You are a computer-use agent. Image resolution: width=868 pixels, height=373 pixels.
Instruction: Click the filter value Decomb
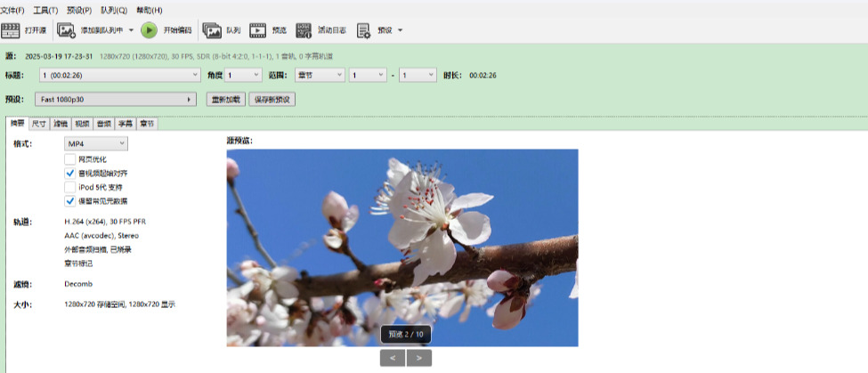[78, 284]
